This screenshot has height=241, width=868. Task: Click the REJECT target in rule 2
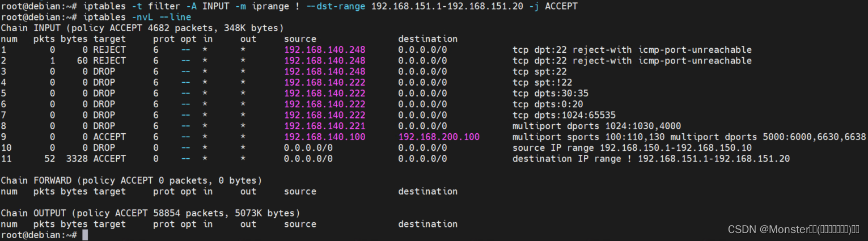(109, 61)
